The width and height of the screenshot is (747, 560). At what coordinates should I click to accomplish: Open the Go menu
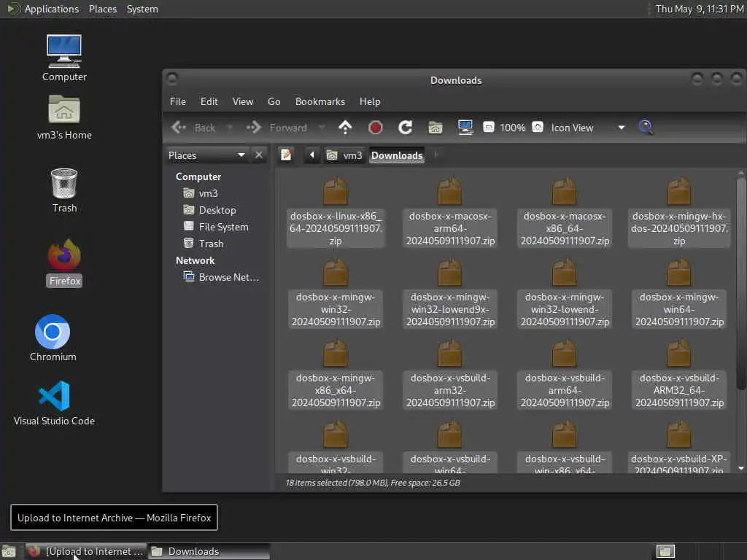(274, 101)
